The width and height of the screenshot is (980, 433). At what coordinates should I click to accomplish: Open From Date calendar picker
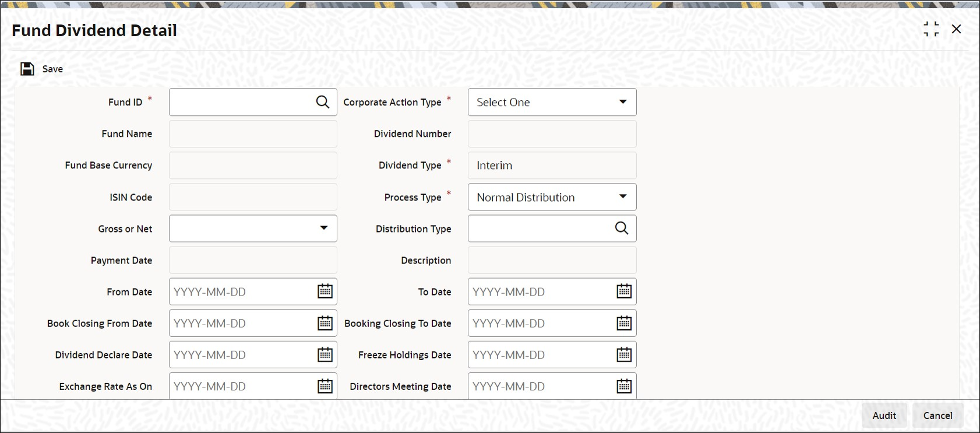325,291
